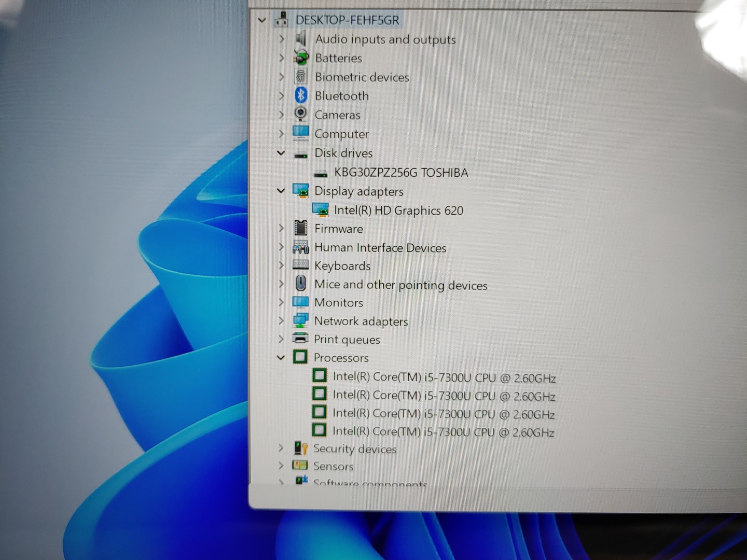Expand the Print queues category
The image size is (747, 560).
[281, 339]
